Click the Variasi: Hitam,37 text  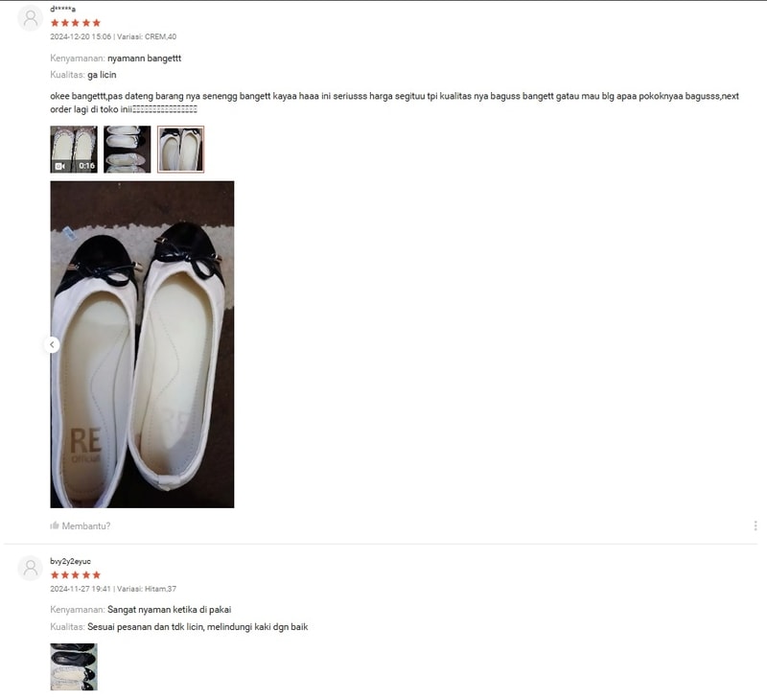(147, 589)
